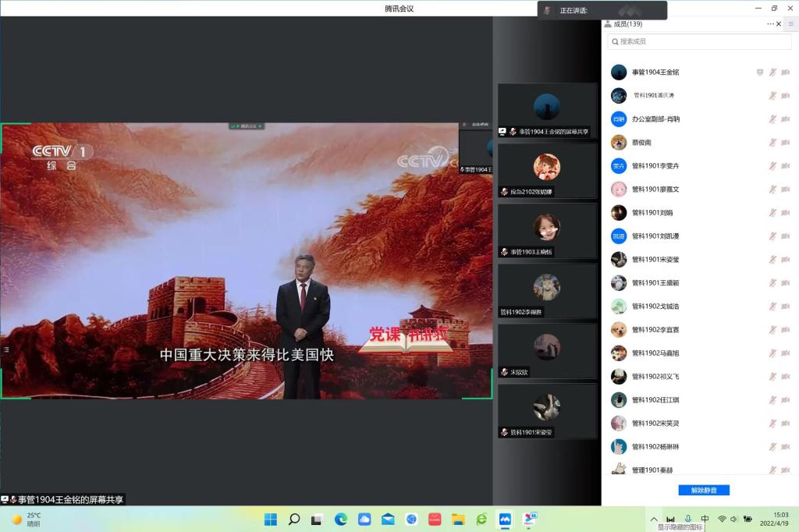
Task: Click microphone icon for 管科1902戈铖浩
Action: tap(772, 307)
